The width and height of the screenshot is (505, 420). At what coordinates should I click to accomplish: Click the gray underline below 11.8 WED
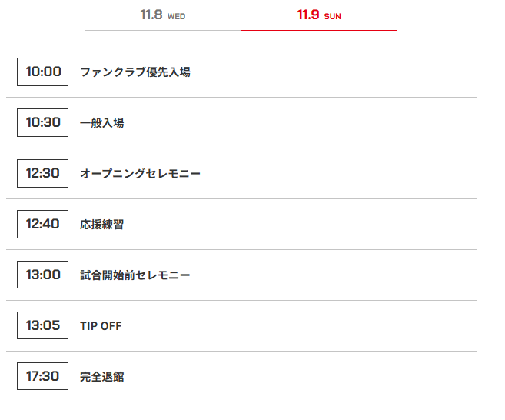162,30
